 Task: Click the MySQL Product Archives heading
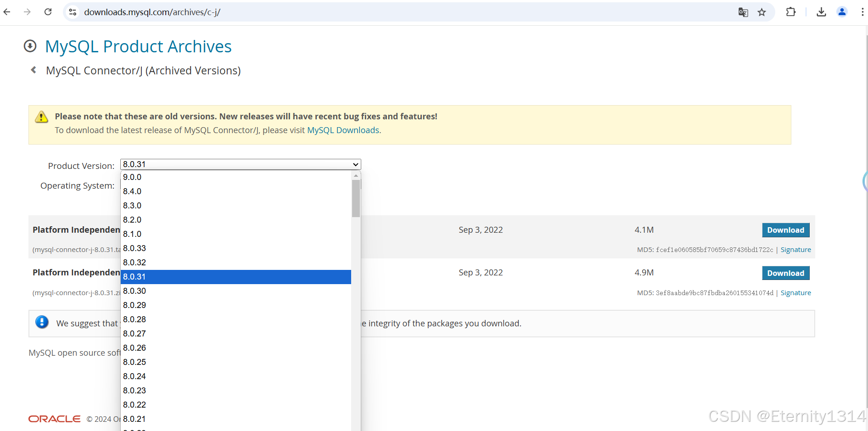138,46
